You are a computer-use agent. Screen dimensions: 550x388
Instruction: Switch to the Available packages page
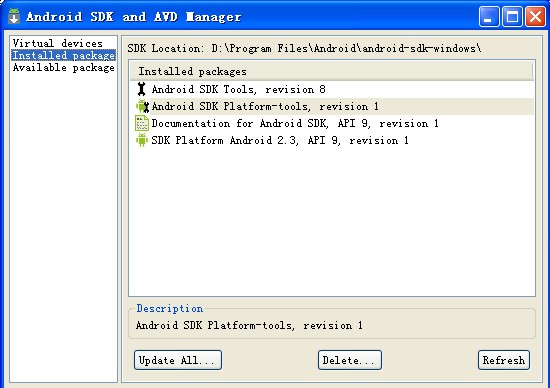click(x=63, y=67)
